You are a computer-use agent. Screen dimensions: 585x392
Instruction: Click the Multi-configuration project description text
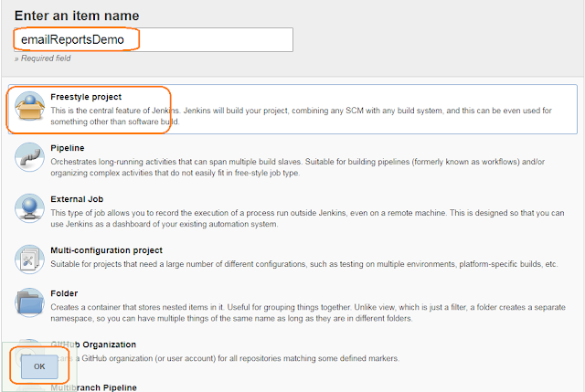coord(302,262)
